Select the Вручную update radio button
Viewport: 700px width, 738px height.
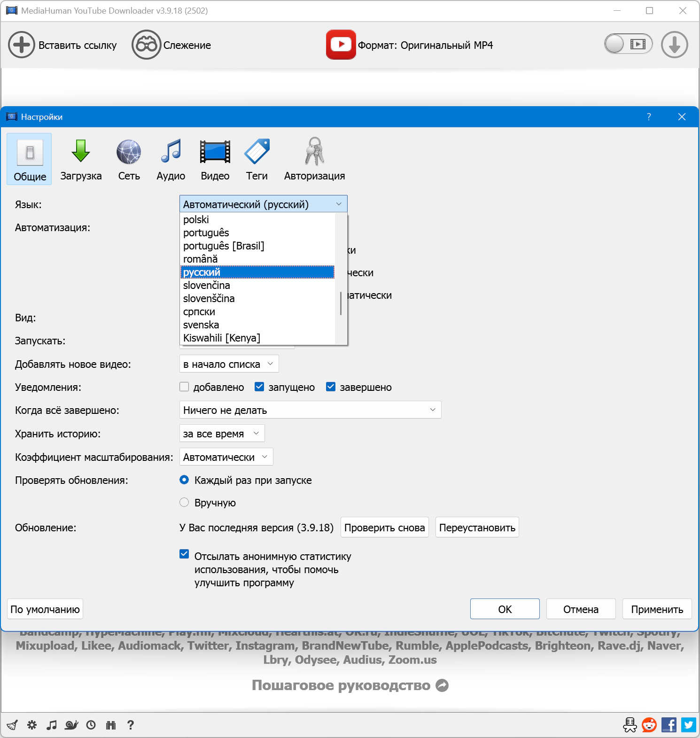pos(185,503)
